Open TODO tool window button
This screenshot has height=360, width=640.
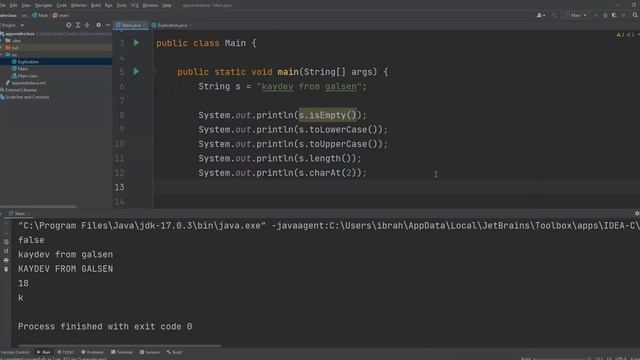click(x=66, y=352)
